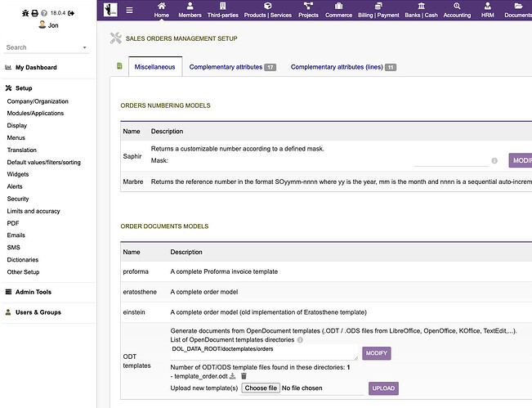Click the 'eratosthene' model name
Screen dimensions: 532x408
(140, 292)
